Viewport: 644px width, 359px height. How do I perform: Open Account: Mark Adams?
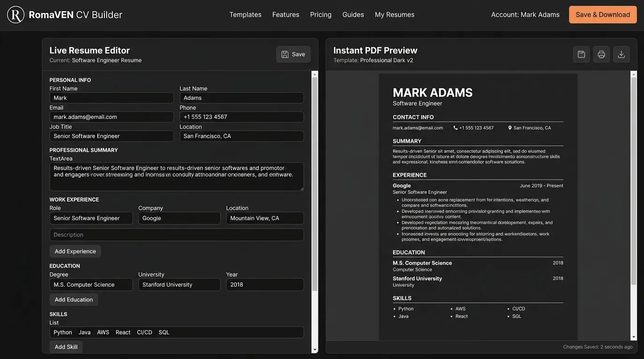pos(525,14)
